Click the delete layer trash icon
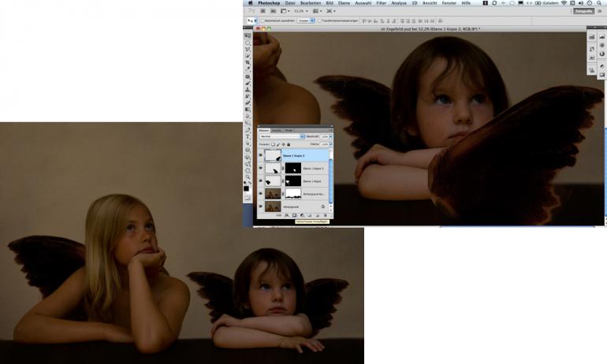607x364 pixels. point(325,215)
